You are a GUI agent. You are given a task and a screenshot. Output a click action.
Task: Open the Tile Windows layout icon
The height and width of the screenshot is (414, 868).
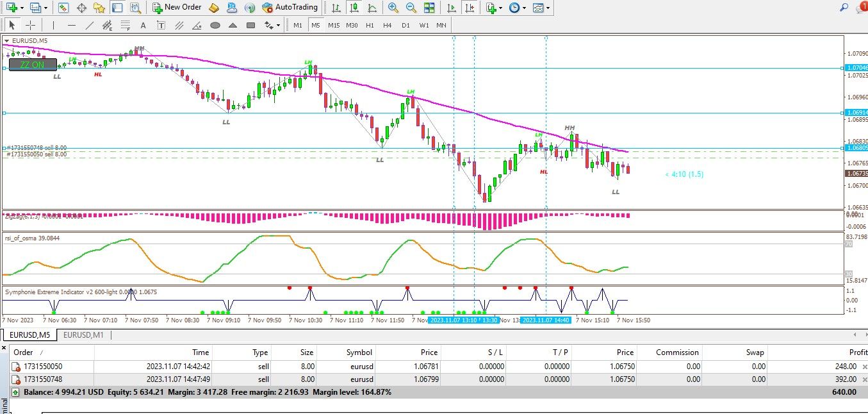click(x=429, y=8)
